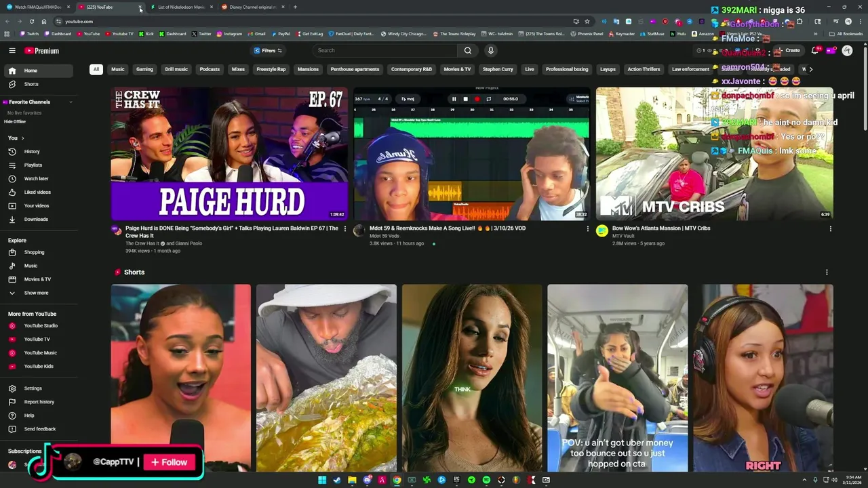868x488 pixels.
Task: Open the Paige Hurd video thumbnail
Action: coord(229,153)
